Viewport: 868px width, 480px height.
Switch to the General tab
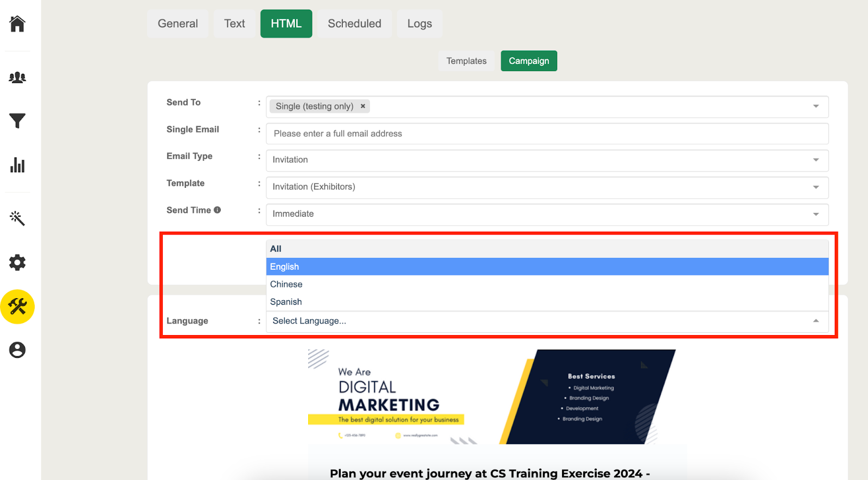178,24
